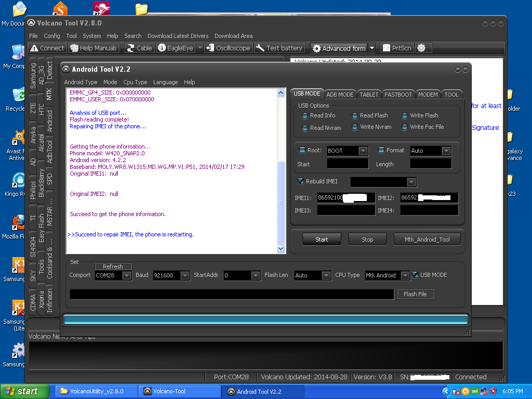Launch the Oscilloscope tool
Viewport: 532px width, 399px height.
[x=228, y=48]
